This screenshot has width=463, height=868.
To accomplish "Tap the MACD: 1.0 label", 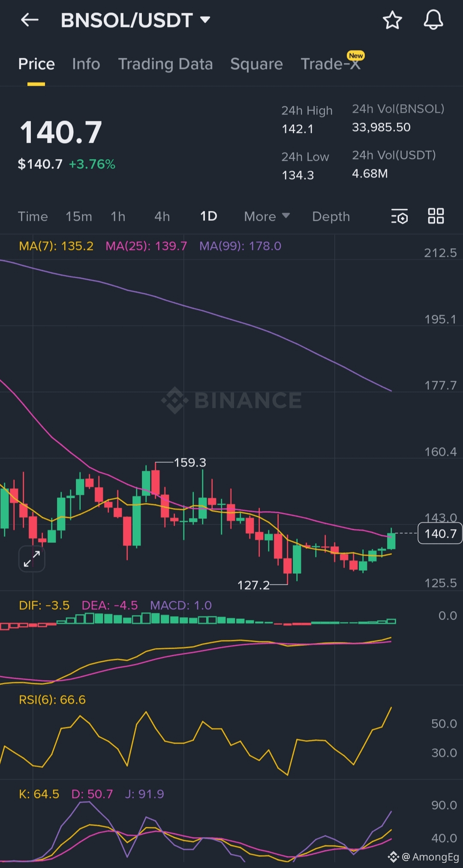I will click(180, 605).
